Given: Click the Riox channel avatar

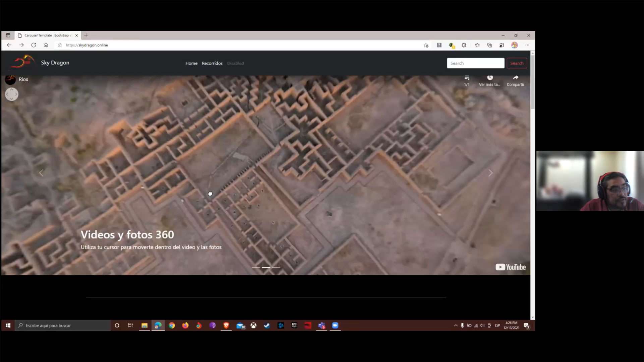Looking at the screenshot, I should tap(10, 80).
